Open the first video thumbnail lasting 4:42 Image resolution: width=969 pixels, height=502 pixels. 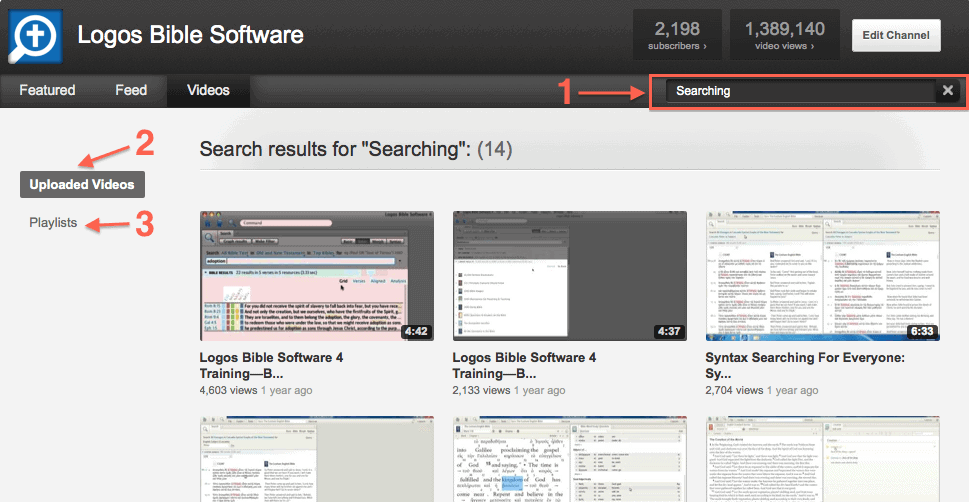click(x=316, y=275)
